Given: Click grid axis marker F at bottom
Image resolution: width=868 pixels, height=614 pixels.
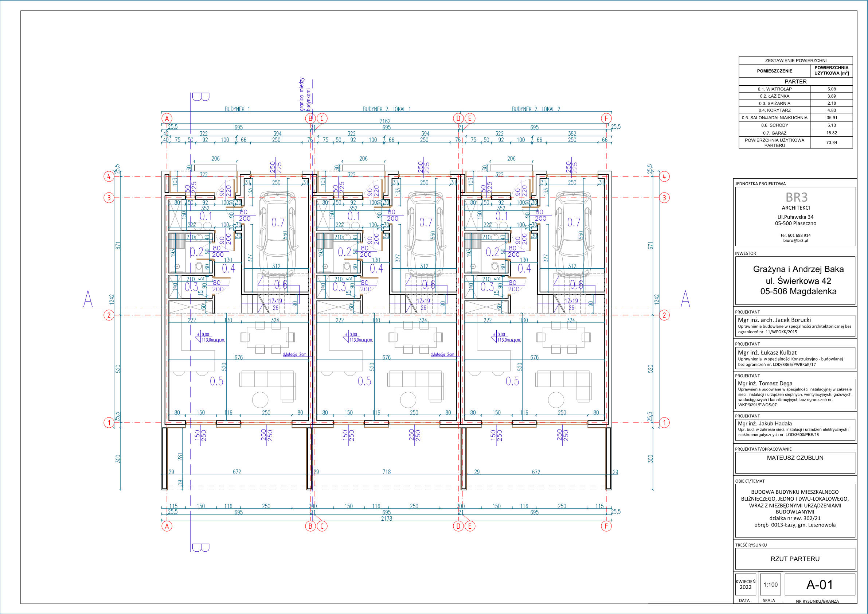Looking at the screenshot, I should pos(606,526).
